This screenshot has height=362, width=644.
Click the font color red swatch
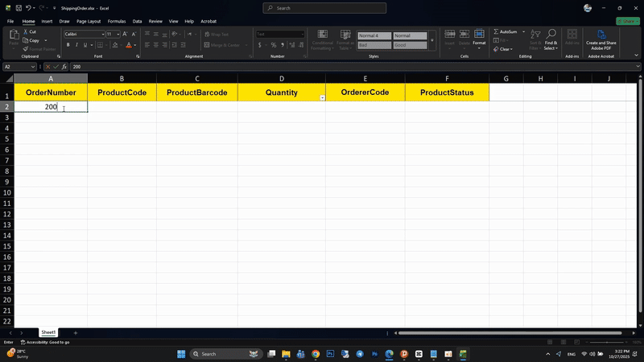129,45
